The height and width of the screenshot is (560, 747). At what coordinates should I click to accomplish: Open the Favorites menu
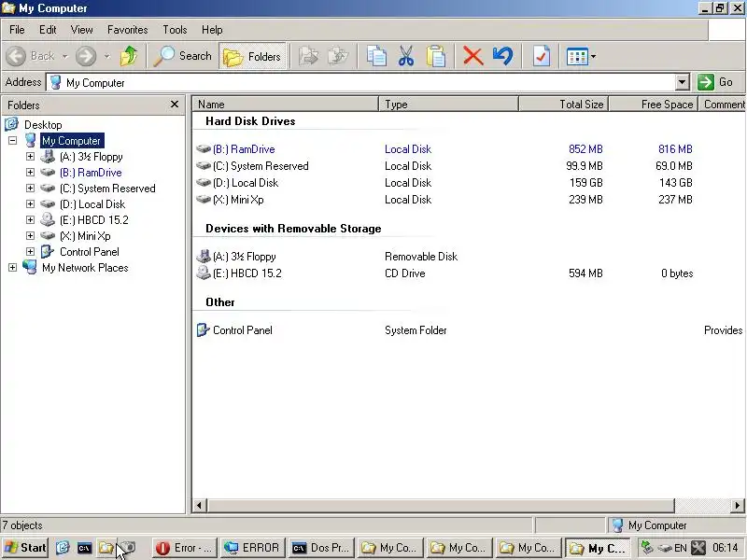pyautogui.click(x=128, y=30)
